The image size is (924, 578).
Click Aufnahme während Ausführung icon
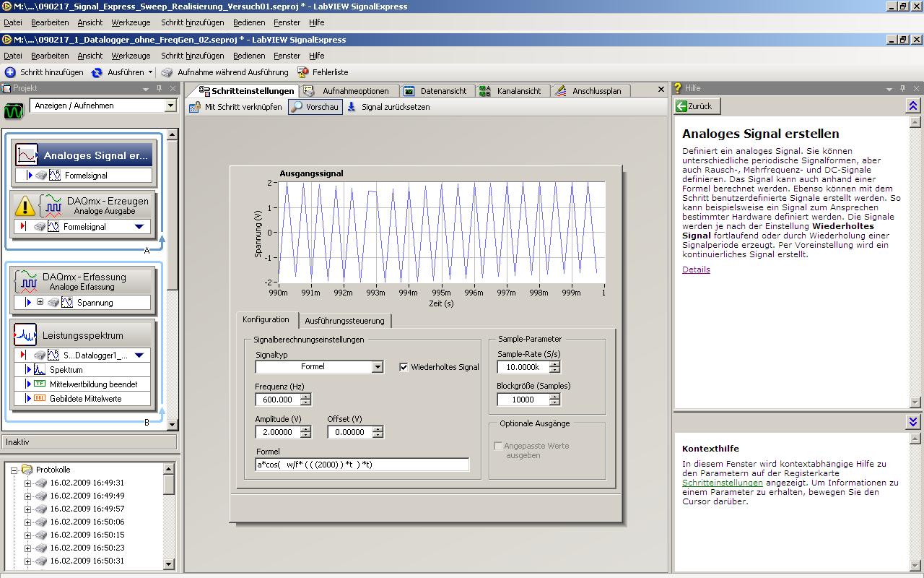[167, 72]
